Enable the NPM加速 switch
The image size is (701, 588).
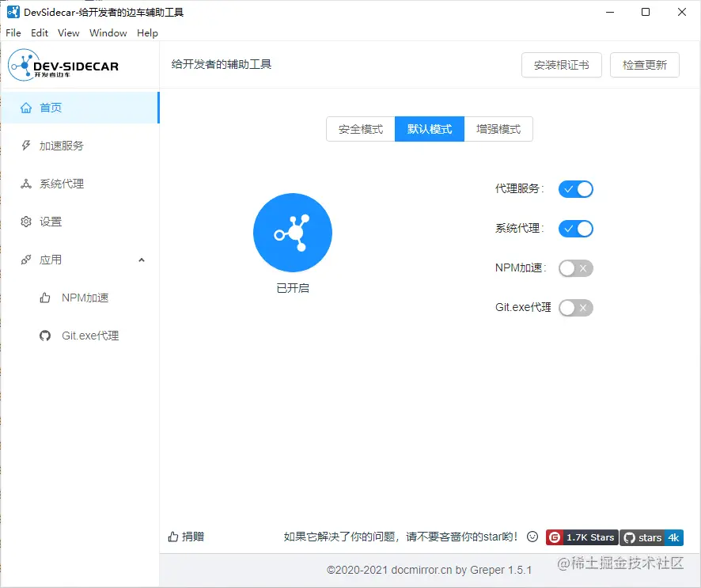click(x=576, y=268)
